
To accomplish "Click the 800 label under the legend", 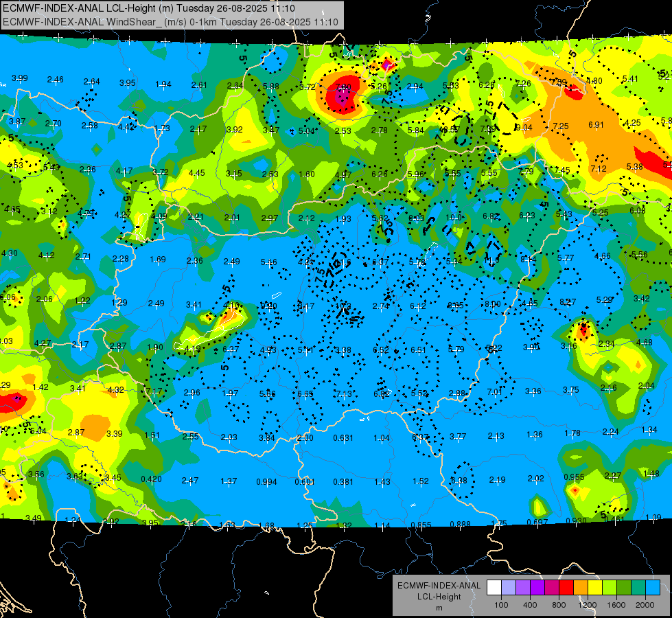I will (559, 605).
